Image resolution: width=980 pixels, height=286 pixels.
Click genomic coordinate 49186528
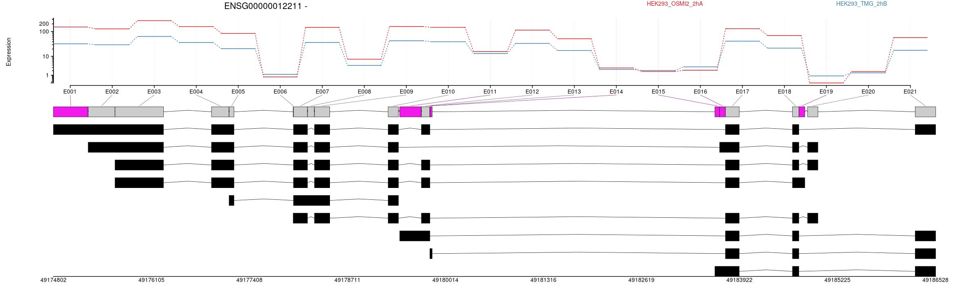[x=935, y=280]
